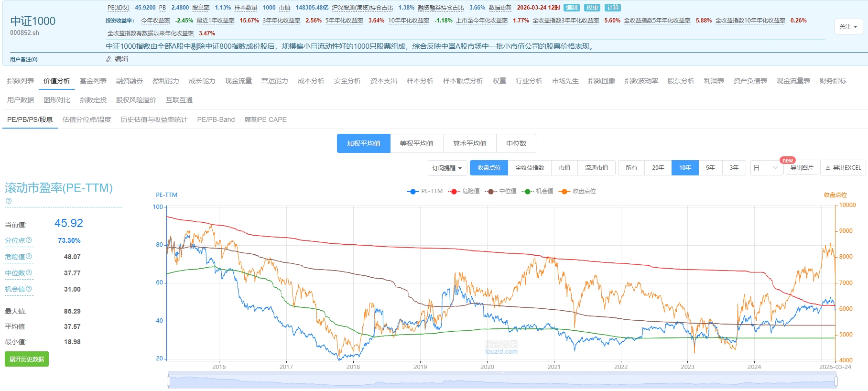This screenshot has height=391, width=868.
Task: Click help icon beside 机会值
Action: (x=29, y=289)
